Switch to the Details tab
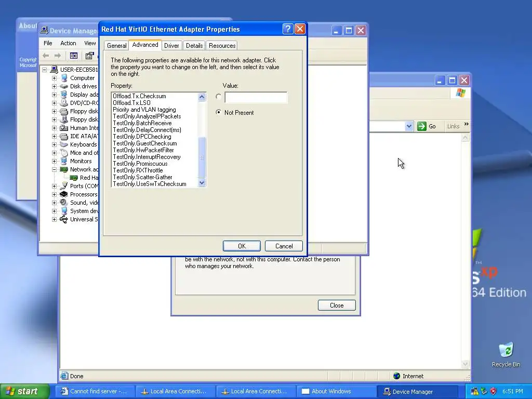 [194, 46]
